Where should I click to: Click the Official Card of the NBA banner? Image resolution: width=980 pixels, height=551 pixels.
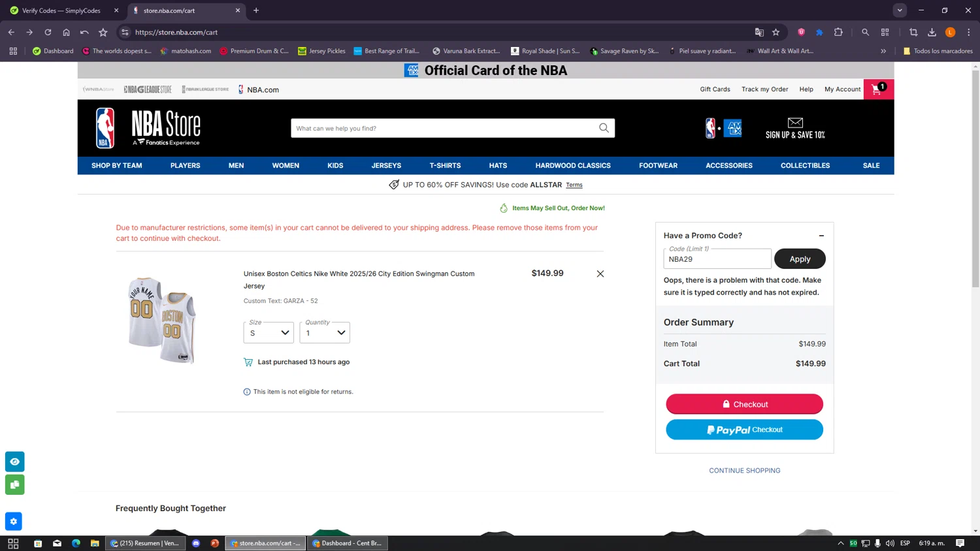click(x=485, y=71)
